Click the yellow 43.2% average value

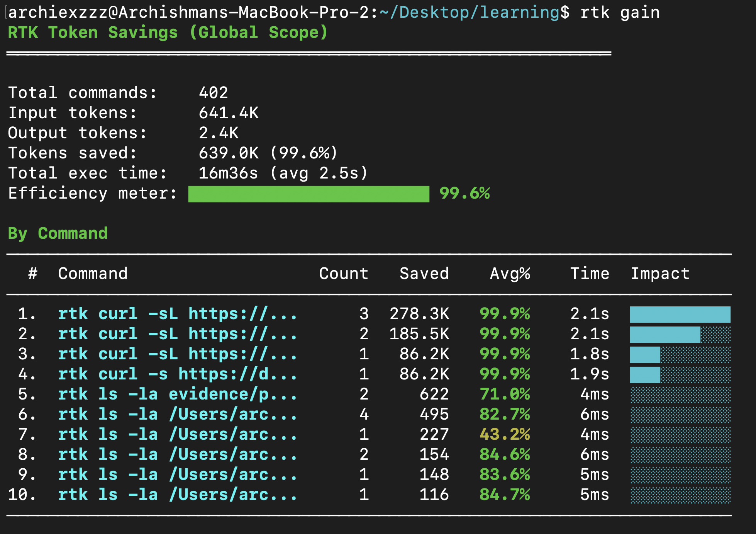coord(505,434)
